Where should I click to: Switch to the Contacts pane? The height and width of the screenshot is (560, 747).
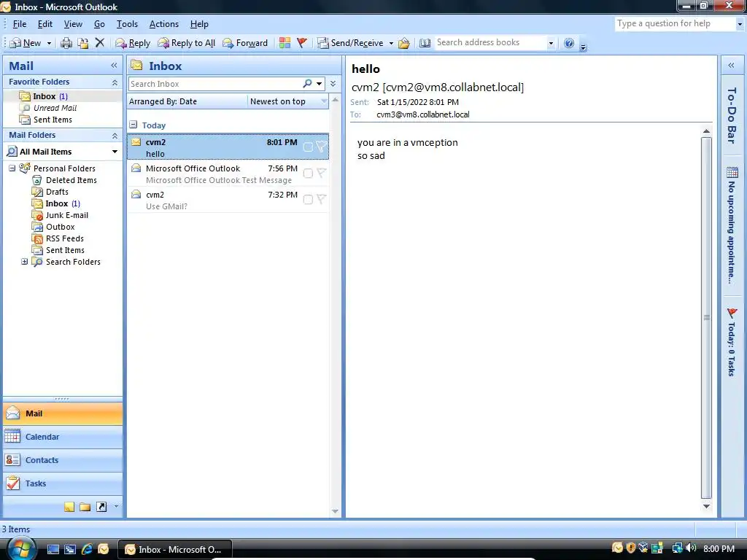63,460
